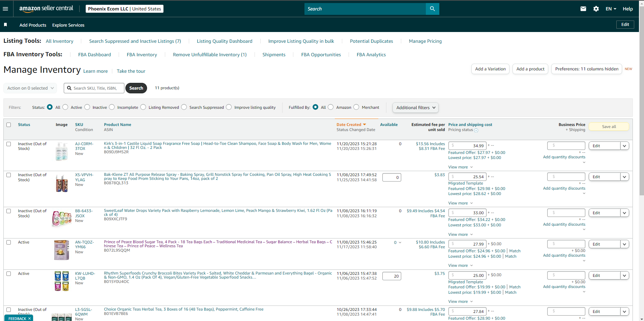Screen dimensions: 644x321
Task: Open the EN language dropdown
Action: point(611,9)
